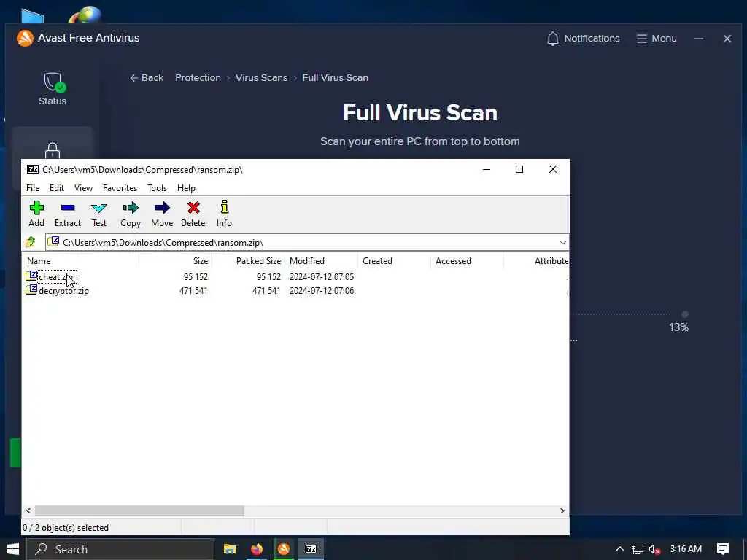
Task: Click the taskbar Search box
Action: [x=120, y=549]
